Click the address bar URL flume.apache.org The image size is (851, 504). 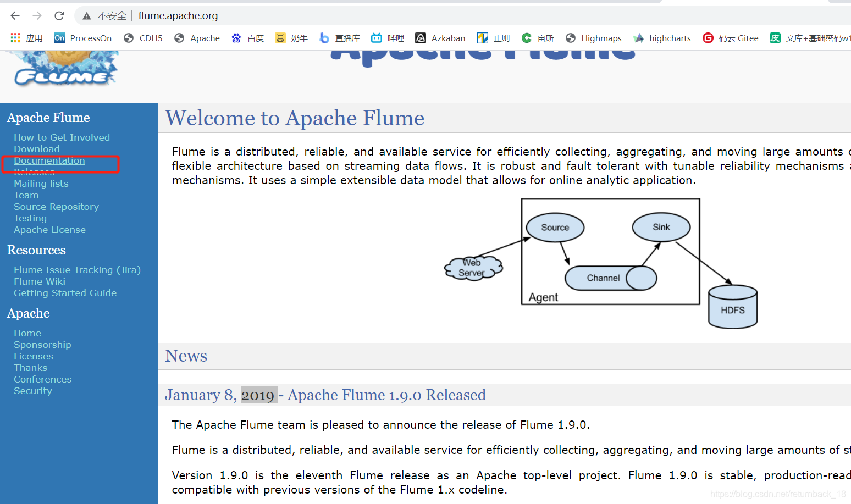[178, 16]
